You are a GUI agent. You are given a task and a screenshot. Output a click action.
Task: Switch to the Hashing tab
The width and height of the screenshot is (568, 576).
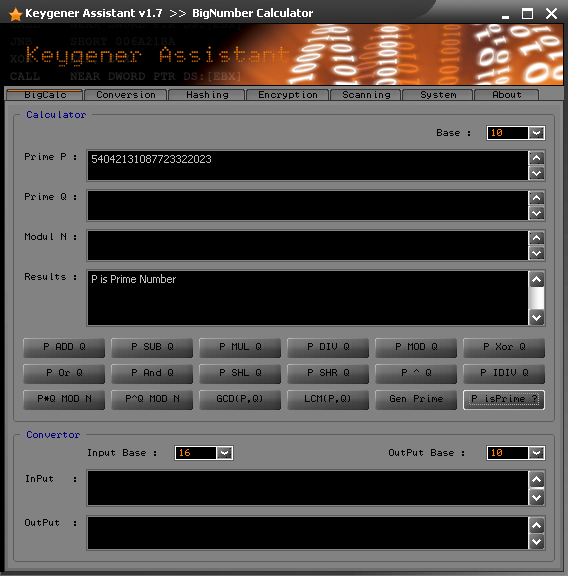click(207, 95)
